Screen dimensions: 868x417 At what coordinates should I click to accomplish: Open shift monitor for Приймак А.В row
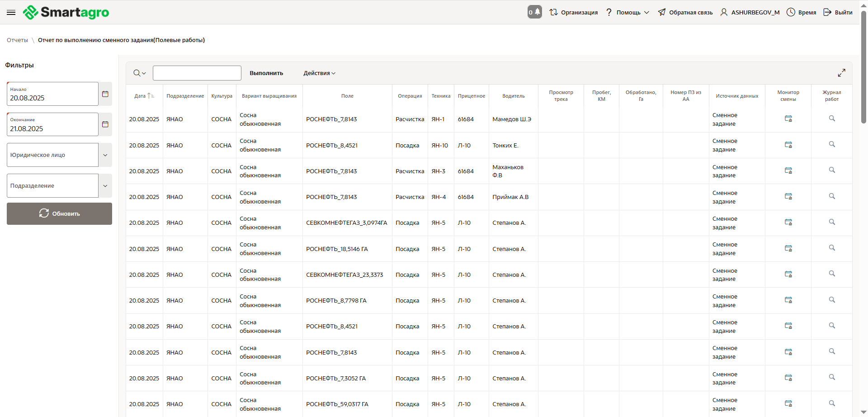click(x=788, y=197)
